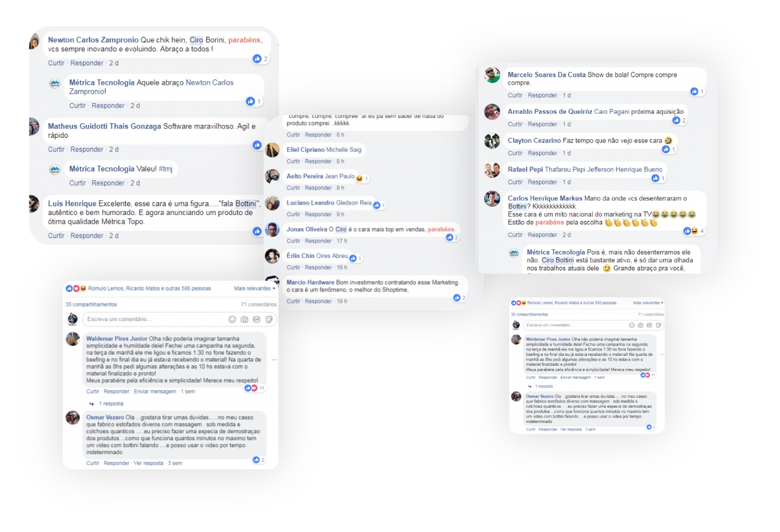This screenshot has width=780, height=532.
Task: Click the like reaction count on Newton Carlos Zampronio's comment
Action: point(260,59)
